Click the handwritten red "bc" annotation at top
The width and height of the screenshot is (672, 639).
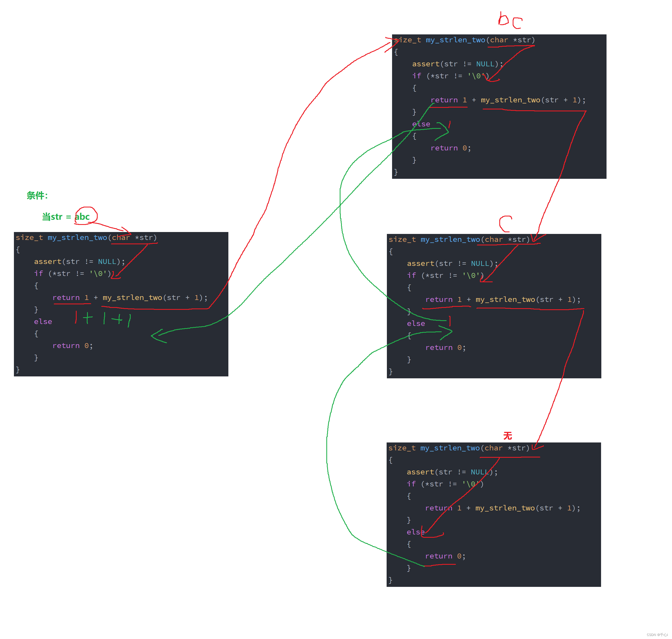[x=510, y=20]
